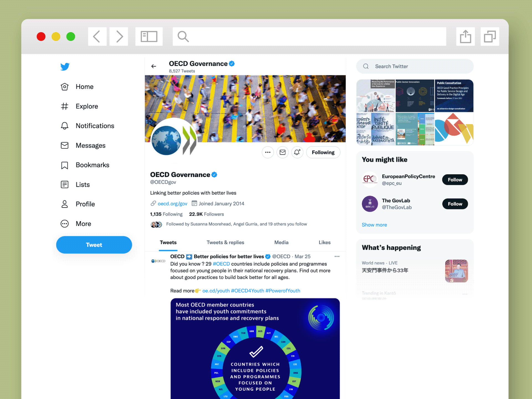The width and height of the screenshot is (532, 399).
Task: Toggle the Following button on the profile
Action: coord(323,152)
